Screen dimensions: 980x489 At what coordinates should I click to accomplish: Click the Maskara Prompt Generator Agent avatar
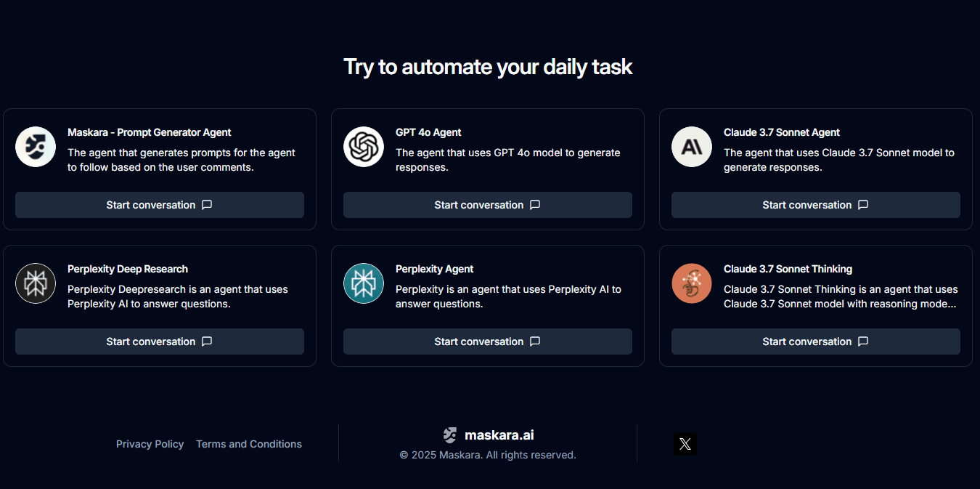click(36, 147)
